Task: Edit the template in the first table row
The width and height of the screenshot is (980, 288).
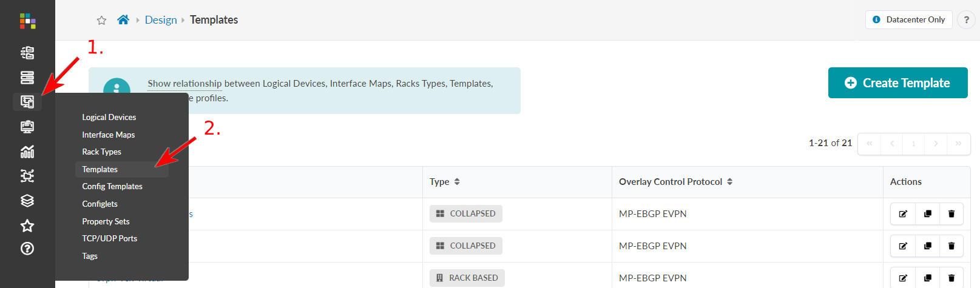Action: (903, 213)
